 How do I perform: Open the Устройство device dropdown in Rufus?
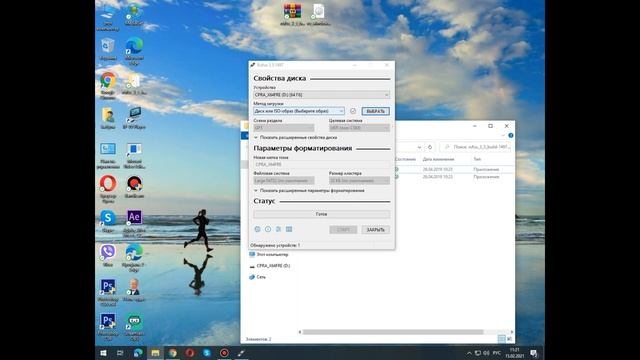[322, 95]
